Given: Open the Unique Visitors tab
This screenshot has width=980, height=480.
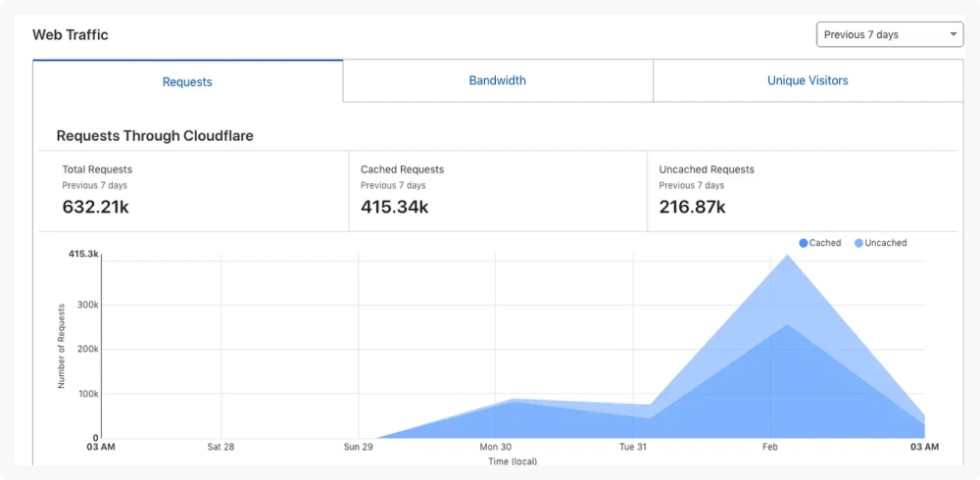Looking at the screenshot, I should coord(808,81).
